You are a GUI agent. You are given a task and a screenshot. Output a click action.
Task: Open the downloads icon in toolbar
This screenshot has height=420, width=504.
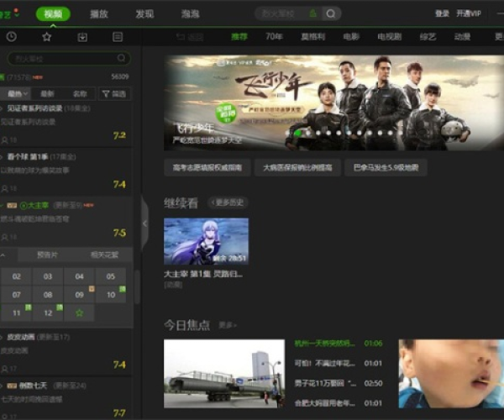[82, 37]
